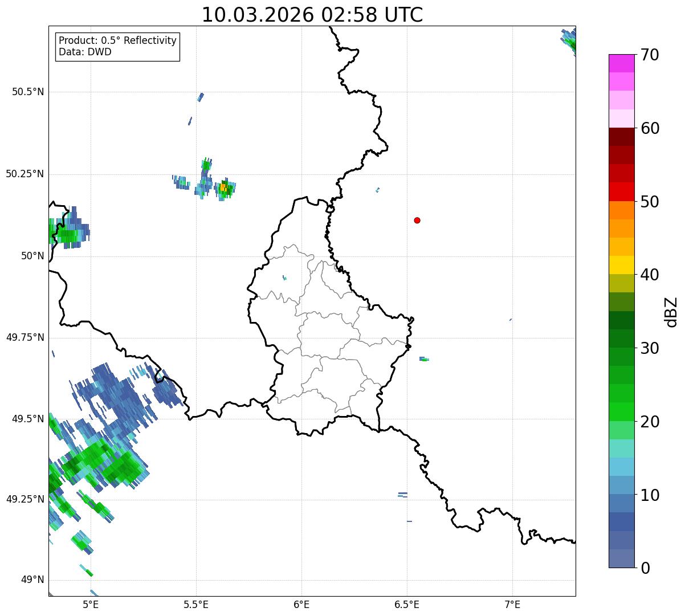
Task: Click the magenta top colorbar segment
Action: coord(621,63)
